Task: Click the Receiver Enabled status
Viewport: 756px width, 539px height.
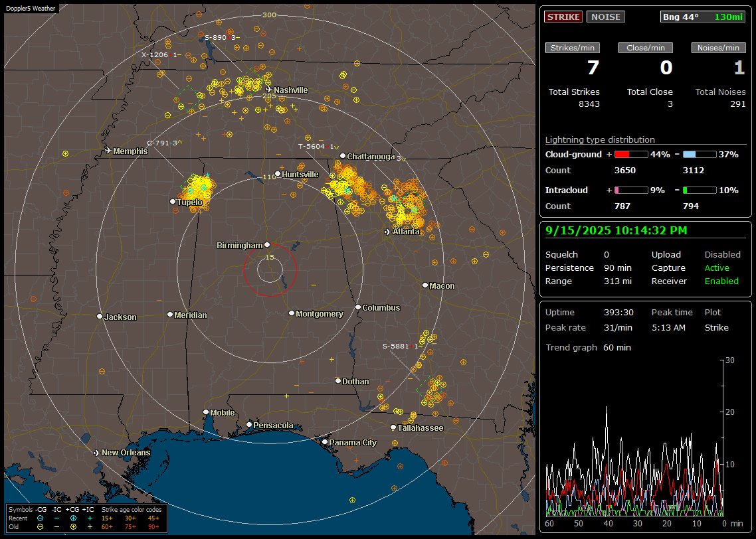Action: (721, 281)
